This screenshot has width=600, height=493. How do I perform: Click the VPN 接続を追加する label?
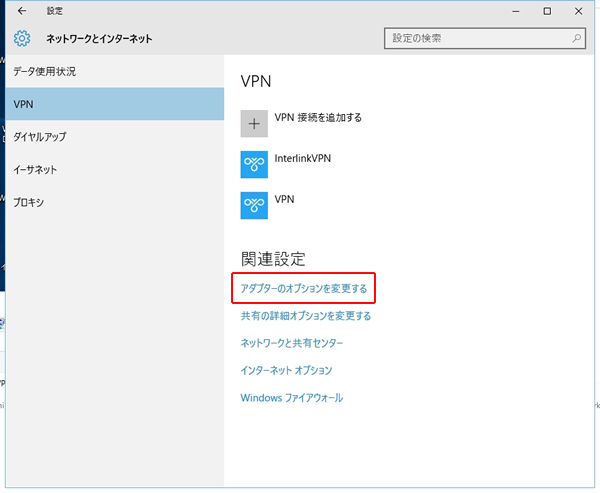[x=318, y=117]
